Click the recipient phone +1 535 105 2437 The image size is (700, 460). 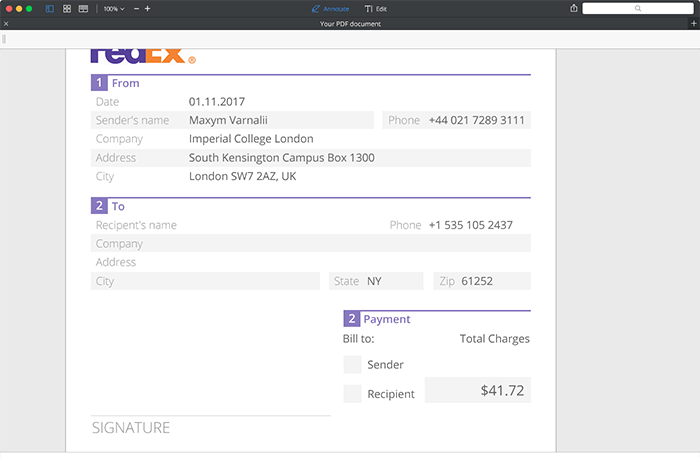471,225
